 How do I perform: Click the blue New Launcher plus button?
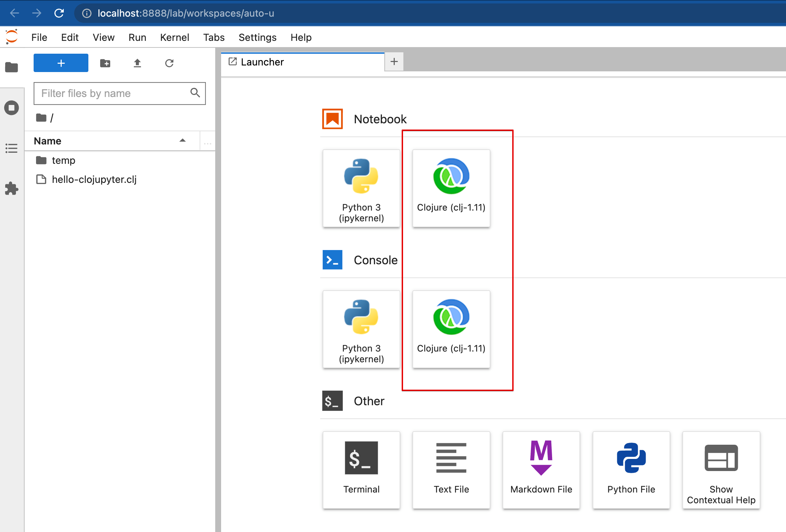pyautogui.click(x=61, y=63)
